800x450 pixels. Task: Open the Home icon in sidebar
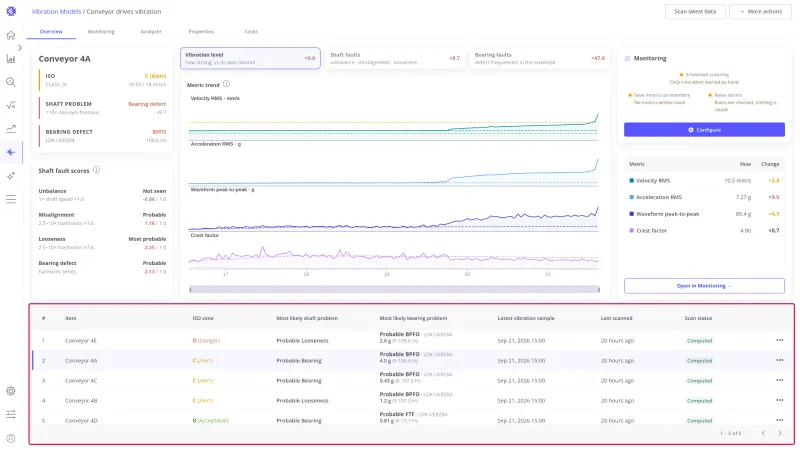pos(11,35)
